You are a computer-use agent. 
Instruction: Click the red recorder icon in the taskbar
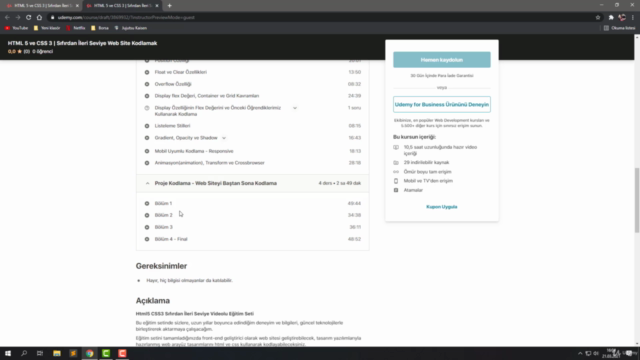coord(122,353)
